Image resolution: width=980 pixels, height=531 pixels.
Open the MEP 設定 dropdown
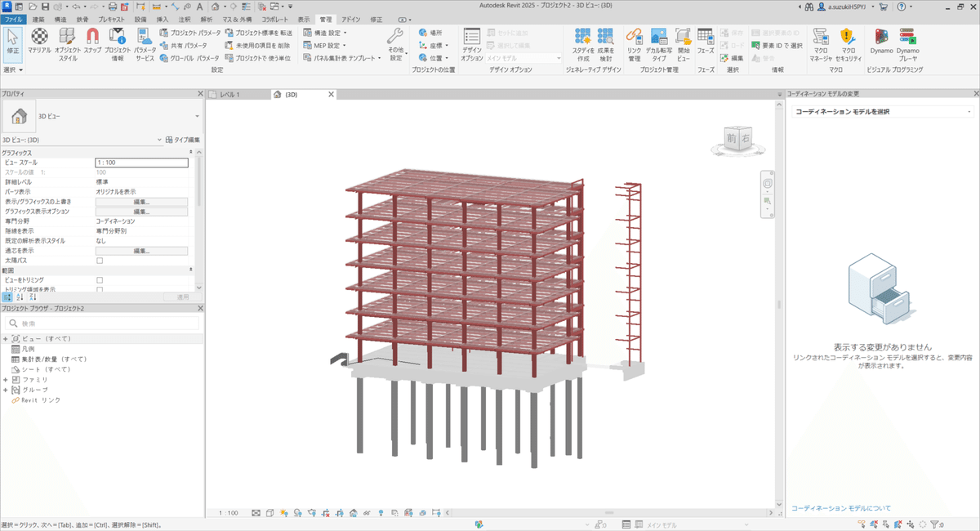(325, 46)
